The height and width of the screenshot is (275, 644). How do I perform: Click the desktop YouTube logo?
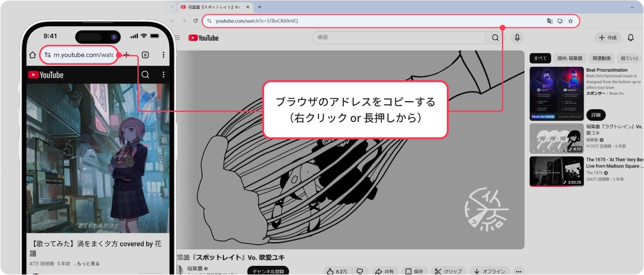[204, 38]
